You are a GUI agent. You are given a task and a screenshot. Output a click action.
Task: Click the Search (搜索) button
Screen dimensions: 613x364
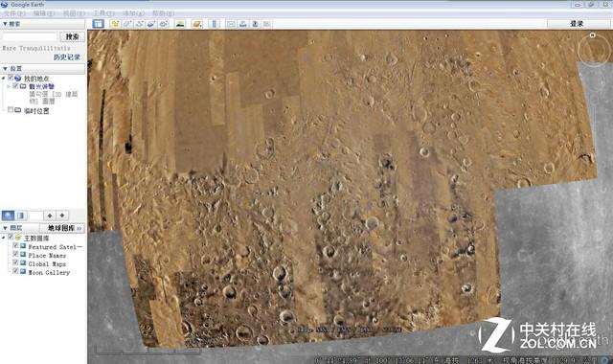73,36
